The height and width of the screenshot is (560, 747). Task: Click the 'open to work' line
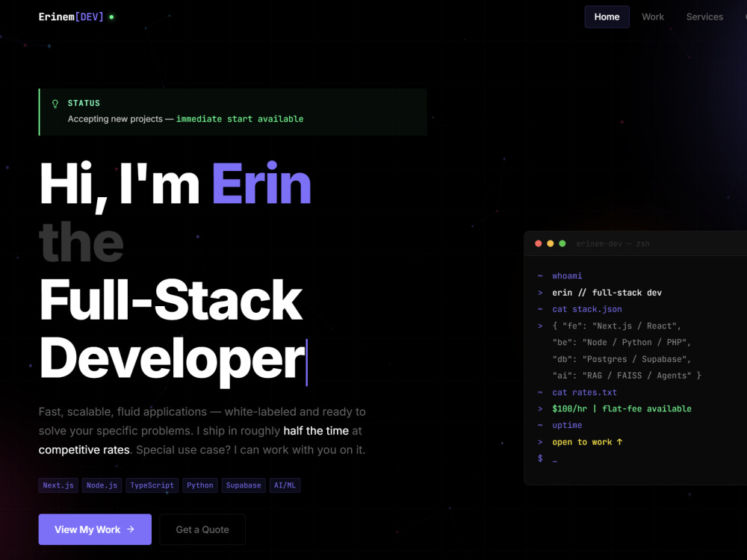point(587,442)
